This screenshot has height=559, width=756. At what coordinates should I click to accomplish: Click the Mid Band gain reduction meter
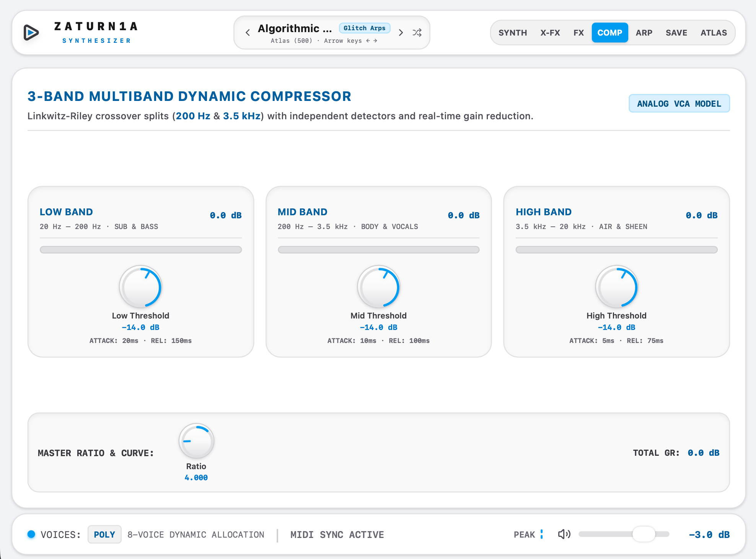[x=379, y=250]
